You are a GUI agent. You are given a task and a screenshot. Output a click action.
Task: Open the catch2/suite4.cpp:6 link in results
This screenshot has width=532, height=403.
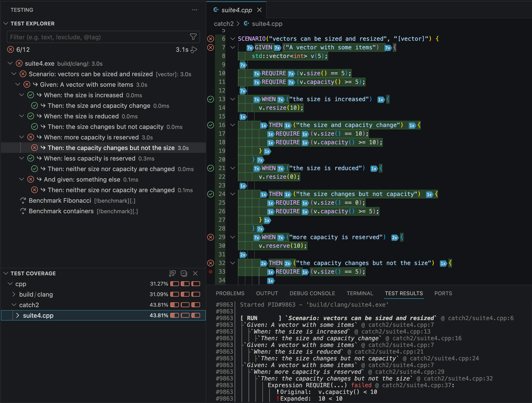point(480,318)
